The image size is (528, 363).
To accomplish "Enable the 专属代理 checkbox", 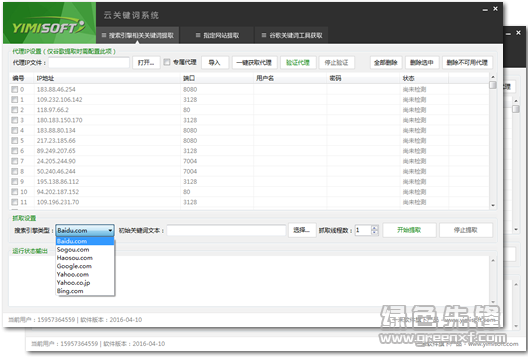I will click(167, 62).
